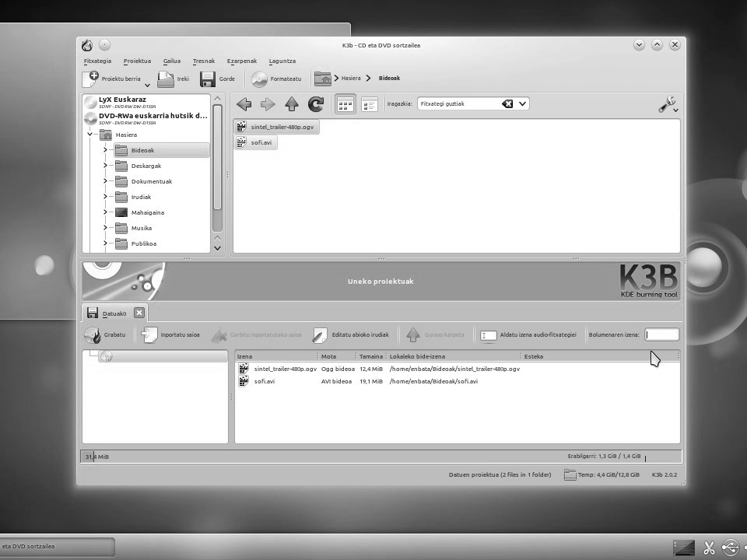Image resolution: width=747 pixels, height=560 pixels.
Task: Click the folder tree scrollbar thumb
Action: [x=217, y=157]
